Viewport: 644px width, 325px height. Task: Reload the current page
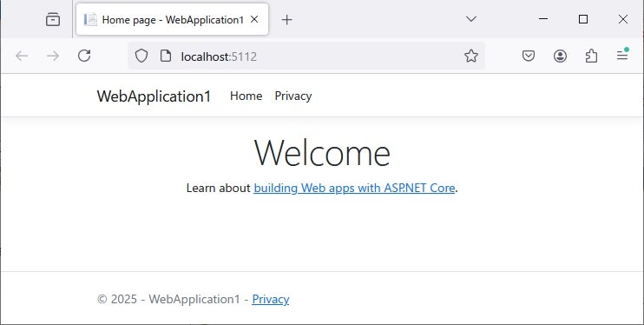84,56
